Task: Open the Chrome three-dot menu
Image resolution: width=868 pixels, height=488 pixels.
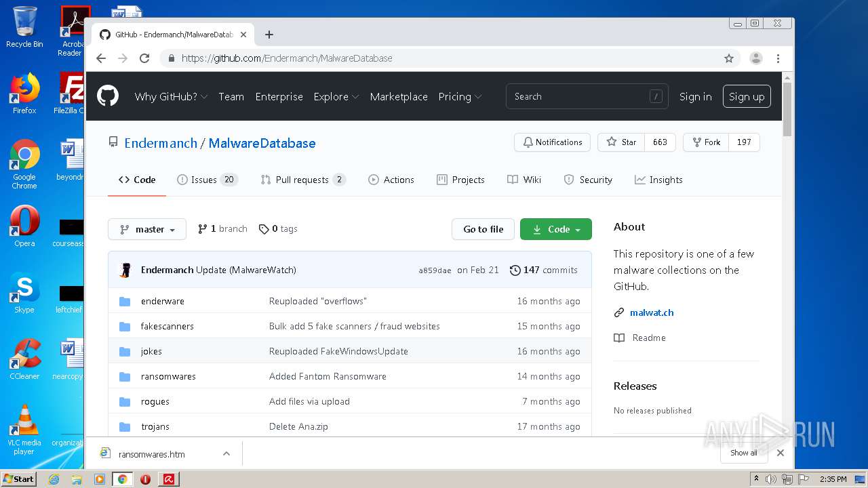Action: (778, 58)
